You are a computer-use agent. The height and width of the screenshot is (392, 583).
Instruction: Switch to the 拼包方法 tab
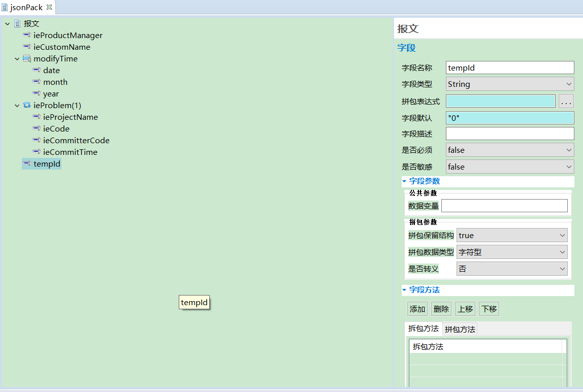(460, 329)
